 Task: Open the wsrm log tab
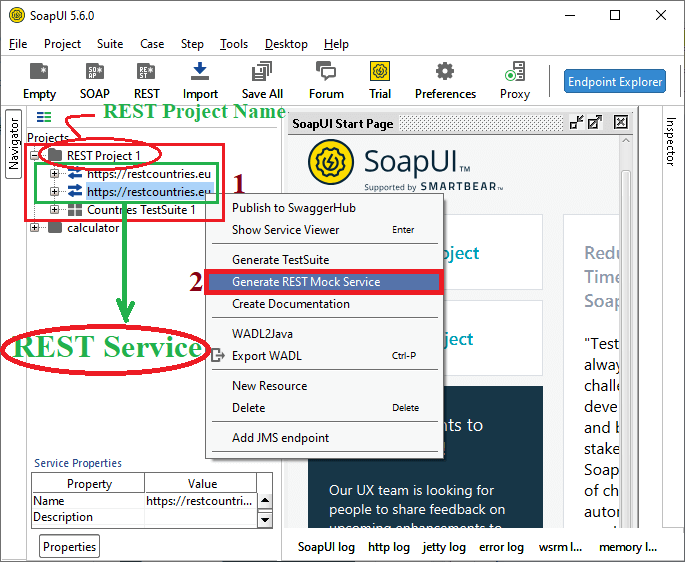560,547
